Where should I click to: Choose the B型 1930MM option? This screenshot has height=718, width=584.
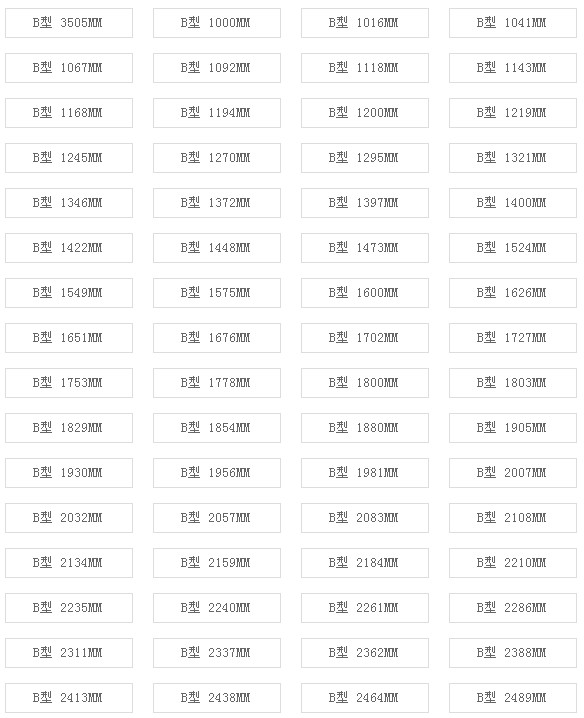tap(69, 473)
